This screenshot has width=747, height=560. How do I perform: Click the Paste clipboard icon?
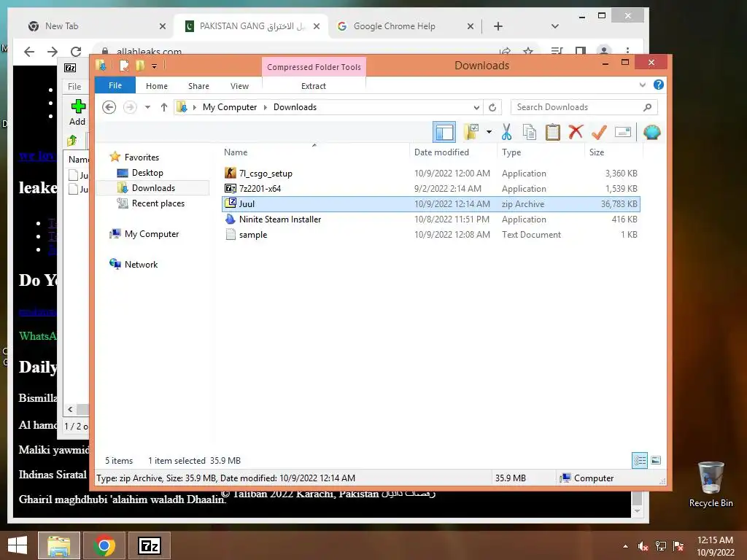click(553, 132)
